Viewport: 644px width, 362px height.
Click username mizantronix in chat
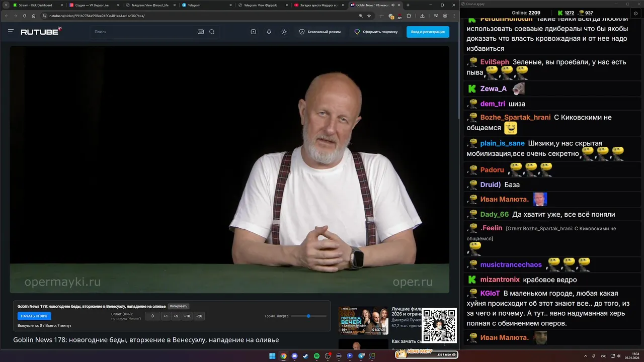(x=500, y=280)
